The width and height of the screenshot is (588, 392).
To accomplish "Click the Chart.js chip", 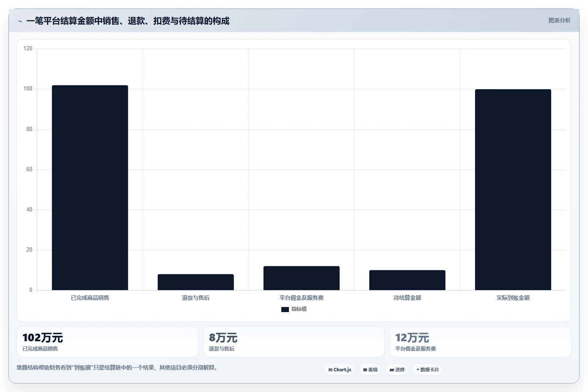I will [340, 370].
